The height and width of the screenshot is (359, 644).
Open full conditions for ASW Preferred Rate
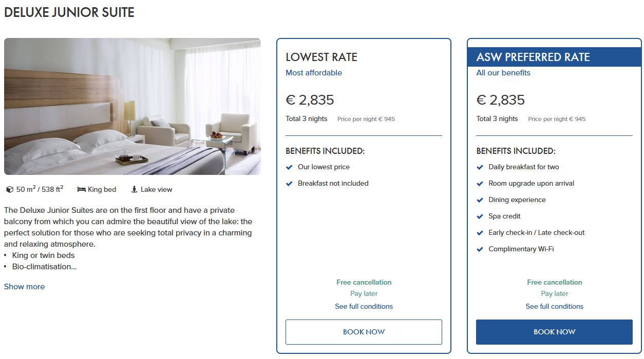(554, 306)
